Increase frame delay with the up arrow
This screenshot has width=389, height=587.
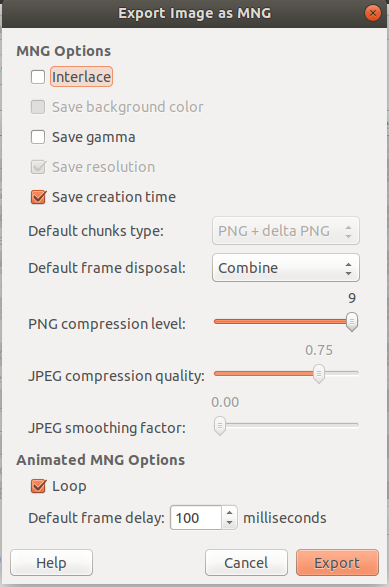230,513
